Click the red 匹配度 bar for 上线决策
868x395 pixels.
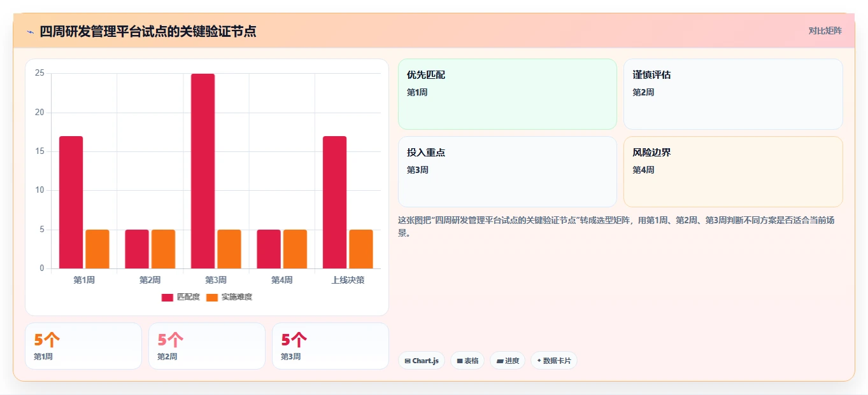click(x=335, y=202)
